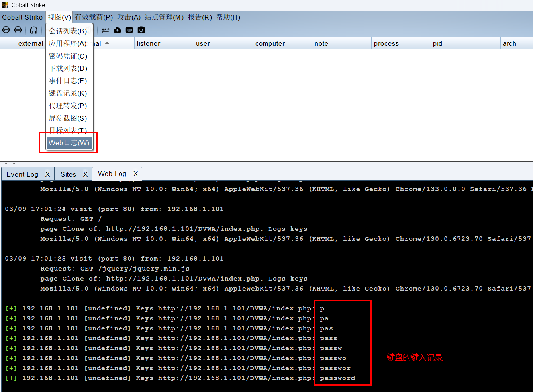Viewport: 533px width, 392px height.
Task: Click the sort arrow beside internal column
Action: tap(107, 43)
